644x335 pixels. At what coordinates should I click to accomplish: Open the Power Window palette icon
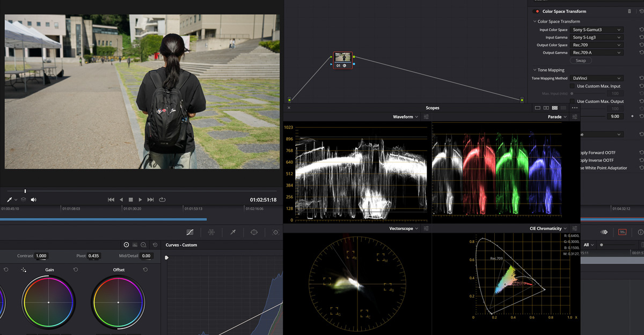[254, 232]
